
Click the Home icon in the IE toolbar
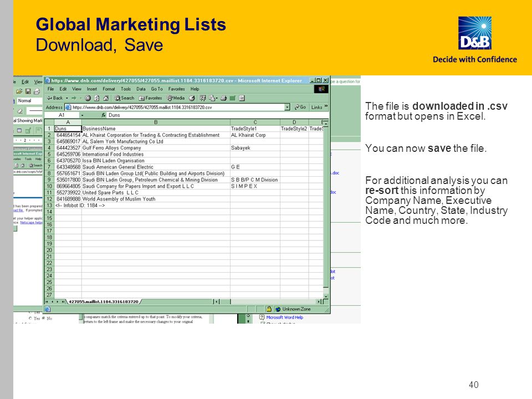pos(106,98)
